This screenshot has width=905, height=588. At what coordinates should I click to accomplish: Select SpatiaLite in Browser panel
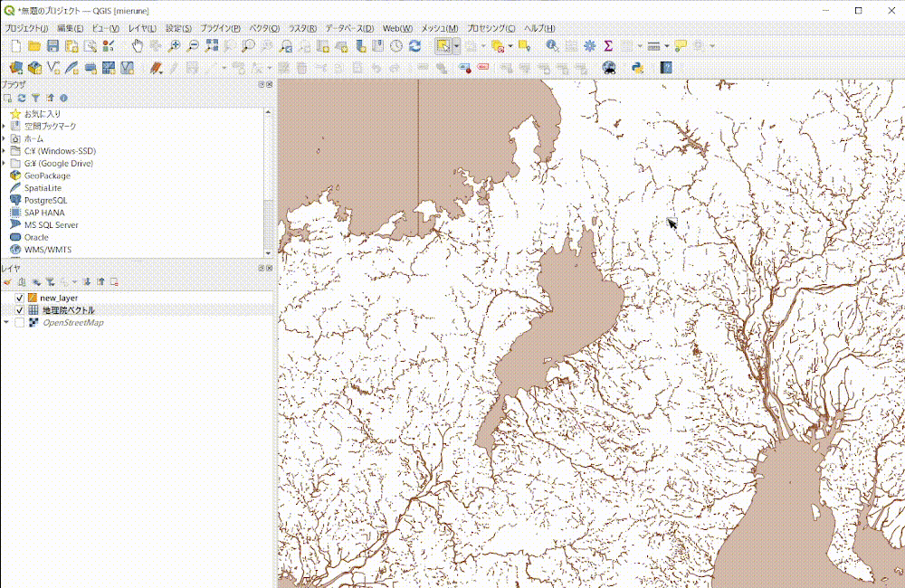(x=43, y=188)
